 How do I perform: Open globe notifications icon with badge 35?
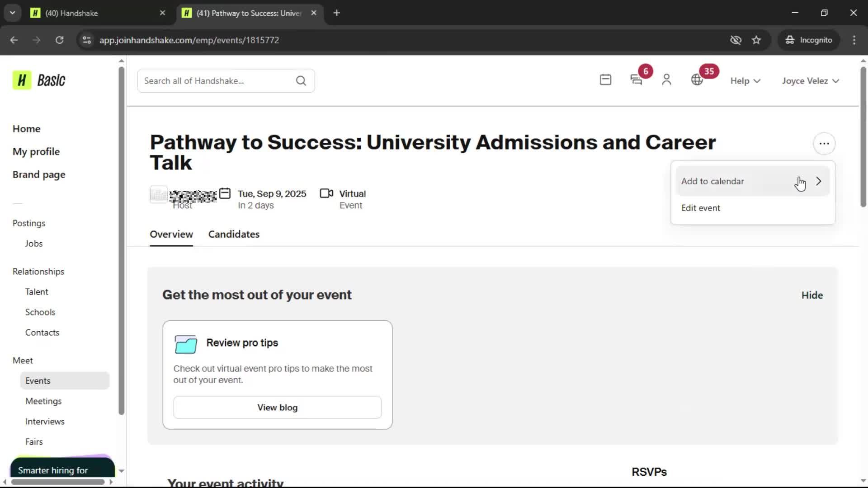click(697, 80)
